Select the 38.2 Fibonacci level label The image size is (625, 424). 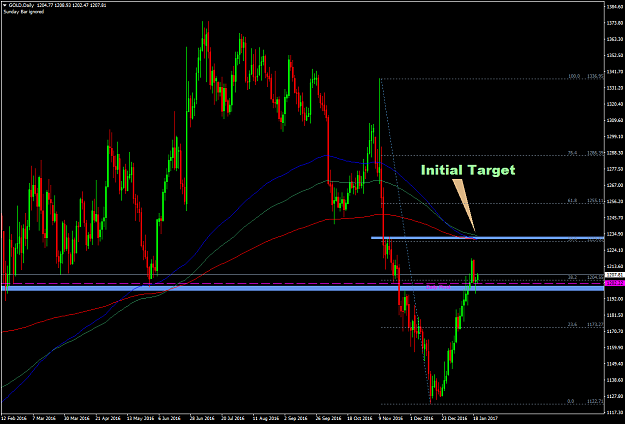pos(572,277)
